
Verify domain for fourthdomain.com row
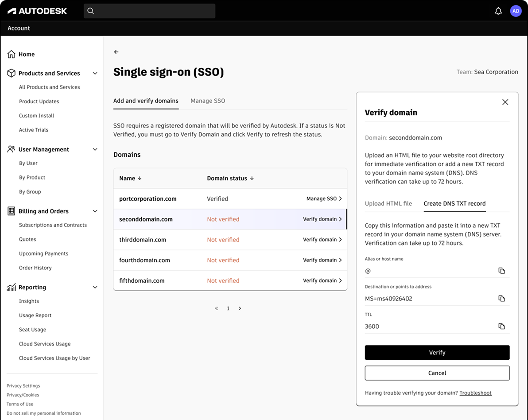(322, 260)
